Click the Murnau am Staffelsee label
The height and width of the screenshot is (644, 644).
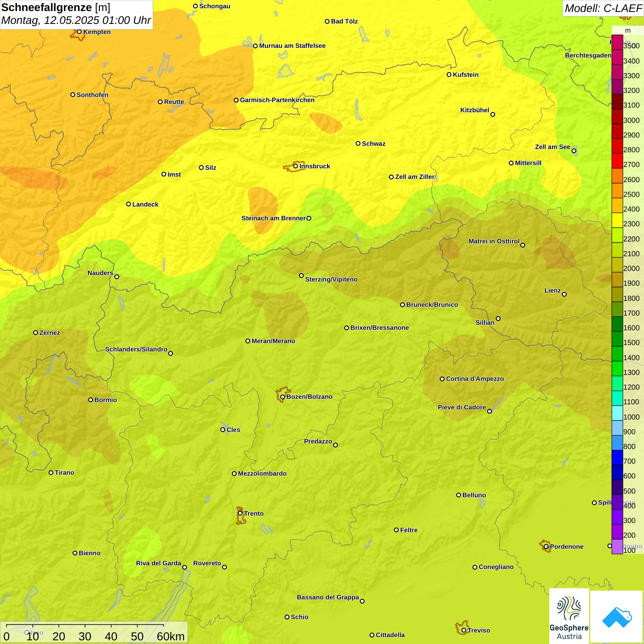coord(292,46)
